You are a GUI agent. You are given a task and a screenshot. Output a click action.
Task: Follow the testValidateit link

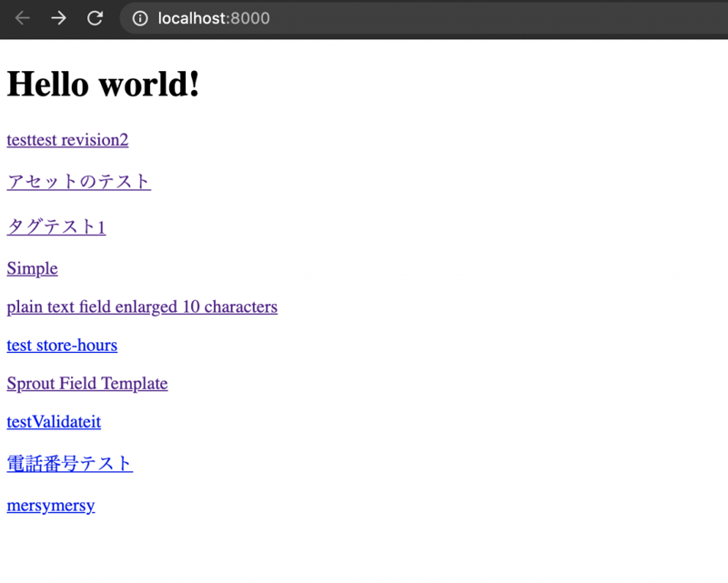click(54, 422)
